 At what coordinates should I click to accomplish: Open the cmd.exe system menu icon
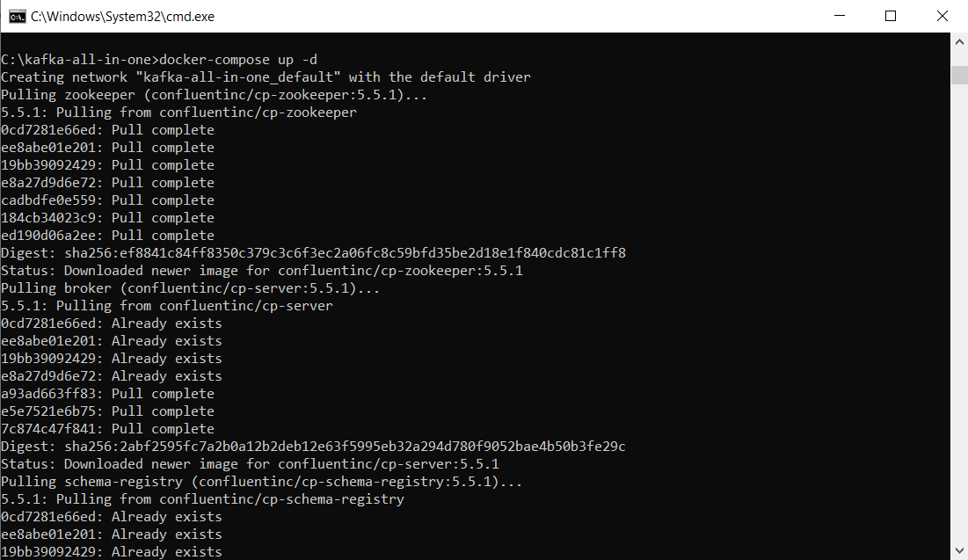[x=18, y=17]
